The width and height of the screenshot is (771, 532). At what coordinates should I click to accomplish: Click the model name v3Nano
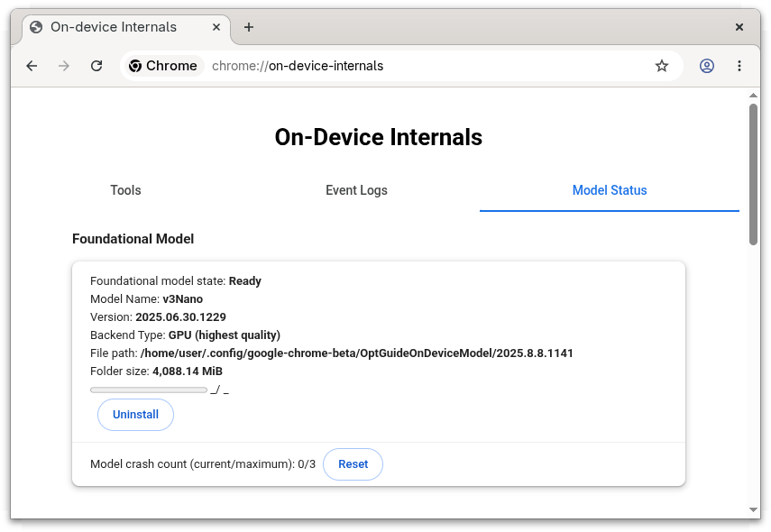183,299
